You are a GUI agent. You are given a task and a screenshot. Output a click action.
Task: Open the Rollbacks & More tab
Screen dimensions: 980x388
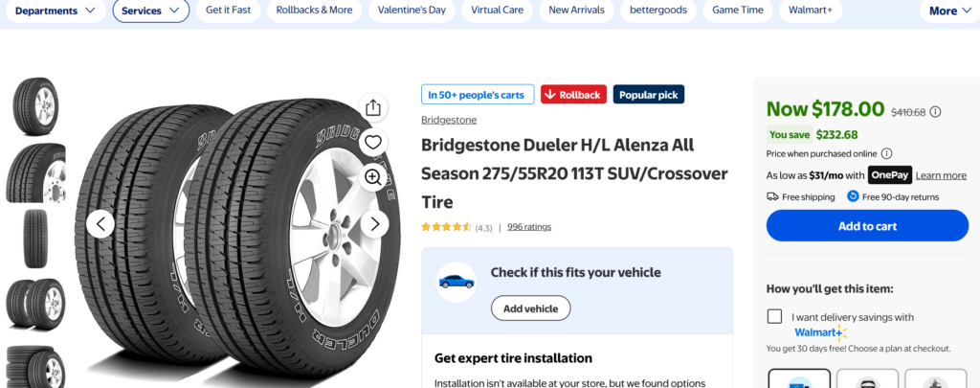[x=314, y=11]
